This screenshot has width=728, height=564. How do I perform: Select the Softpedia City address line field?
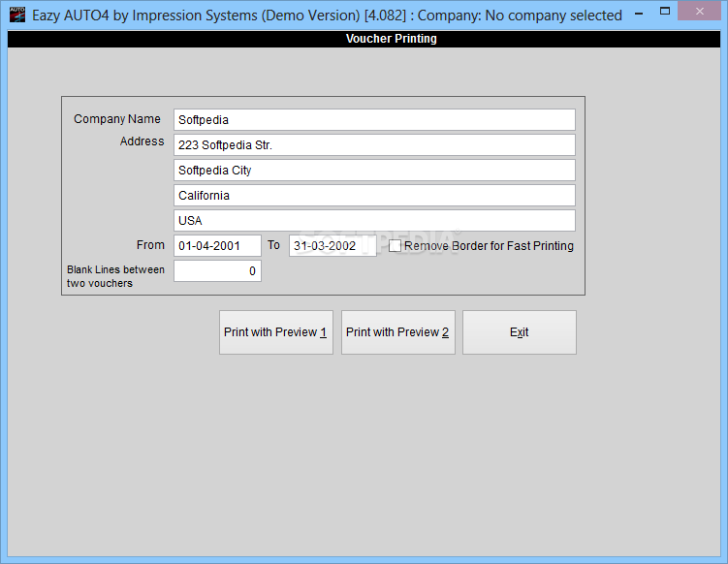[x=374, y=170]
